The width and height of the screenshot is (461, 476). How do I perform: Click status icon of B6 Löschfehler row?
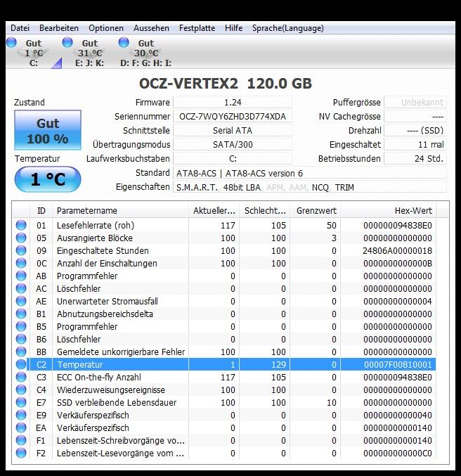(x=21, y=339)
